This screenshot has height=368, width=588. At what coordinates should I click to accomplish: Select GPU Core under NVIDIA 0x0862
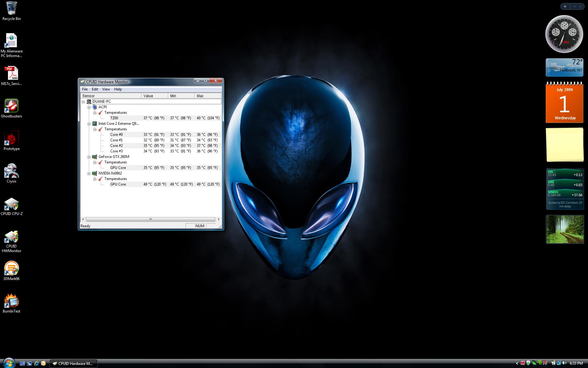165,184
